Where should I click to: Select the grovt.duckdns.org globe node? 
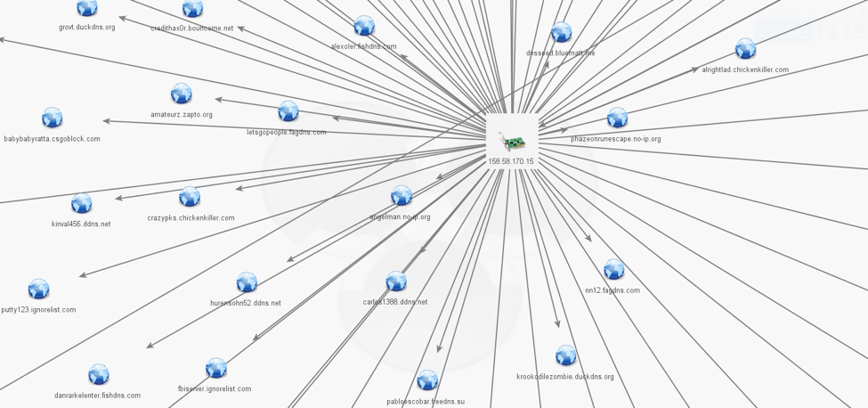click(x=87, y=7)
